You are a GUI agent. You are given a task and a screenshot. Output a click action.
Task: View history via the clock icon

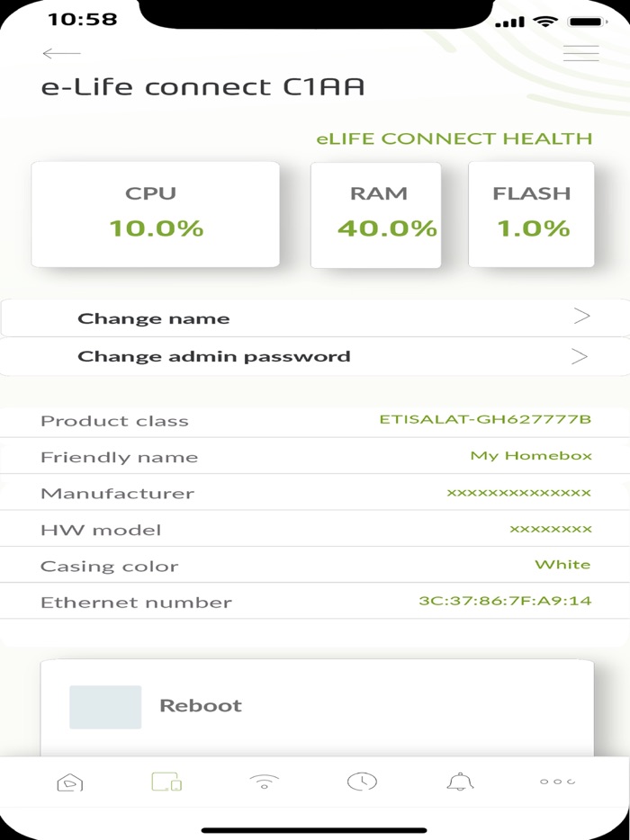coord(360,782)
